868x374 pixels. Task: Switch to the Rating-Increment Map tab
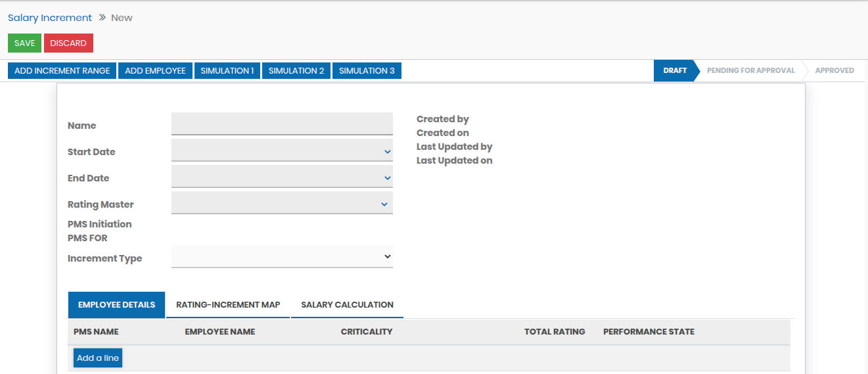(x=228, y=305)
